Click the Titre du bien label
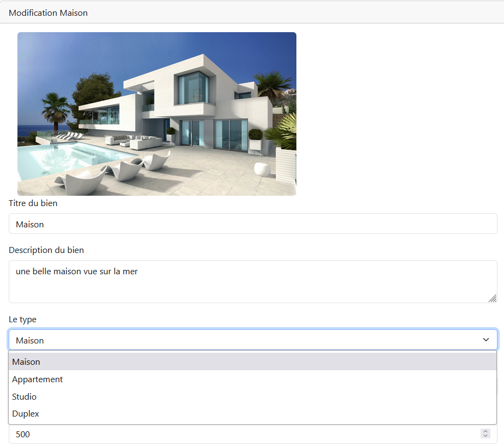The height and width of the screenshot is (446, 504). pos(33,203)
